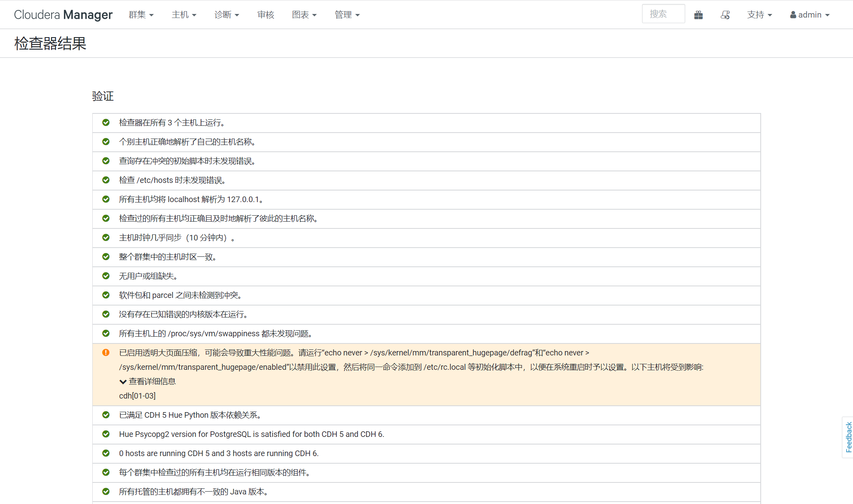Open the 管理 menu
The width and height of the screenshot is (853, 504).
click(x=347, y=15)
